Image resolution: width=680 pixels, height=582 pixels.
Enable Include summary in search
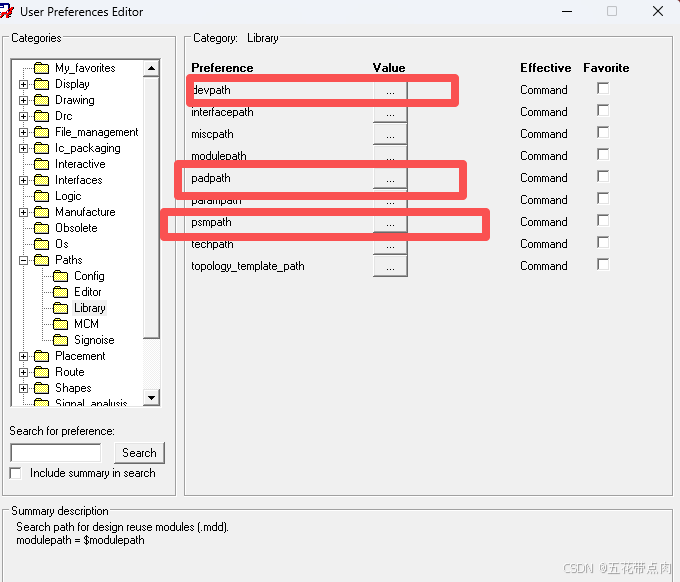16,473
